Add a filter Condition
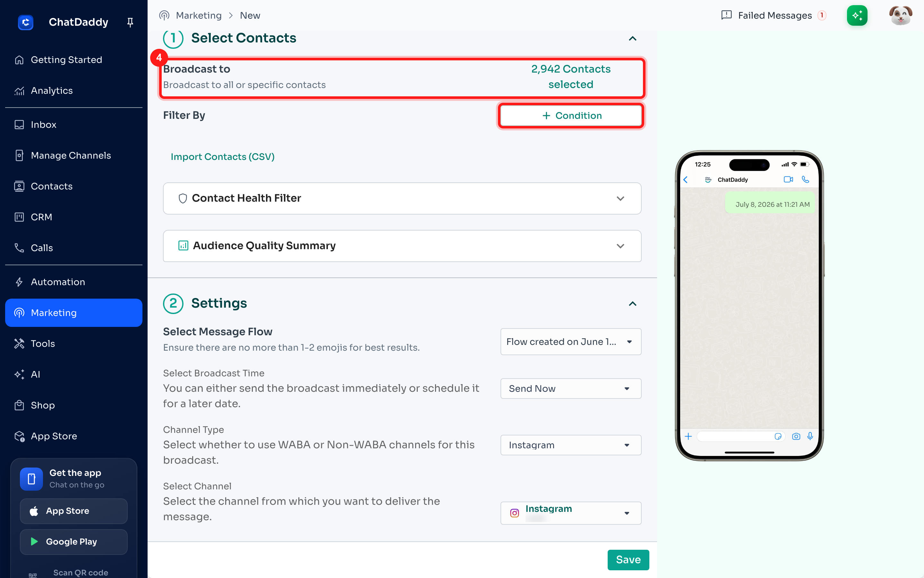This screenshot has height=578, width=924. click(x=571, y=116)
